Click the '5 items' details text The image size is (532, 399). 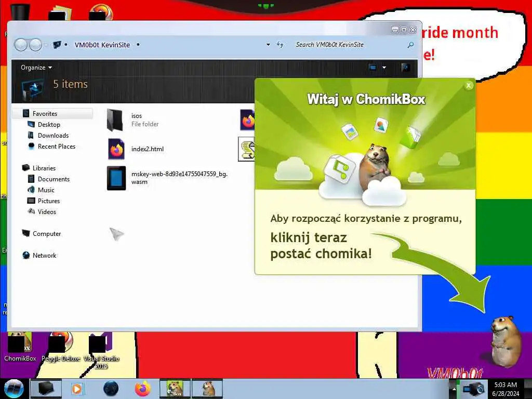70,84
